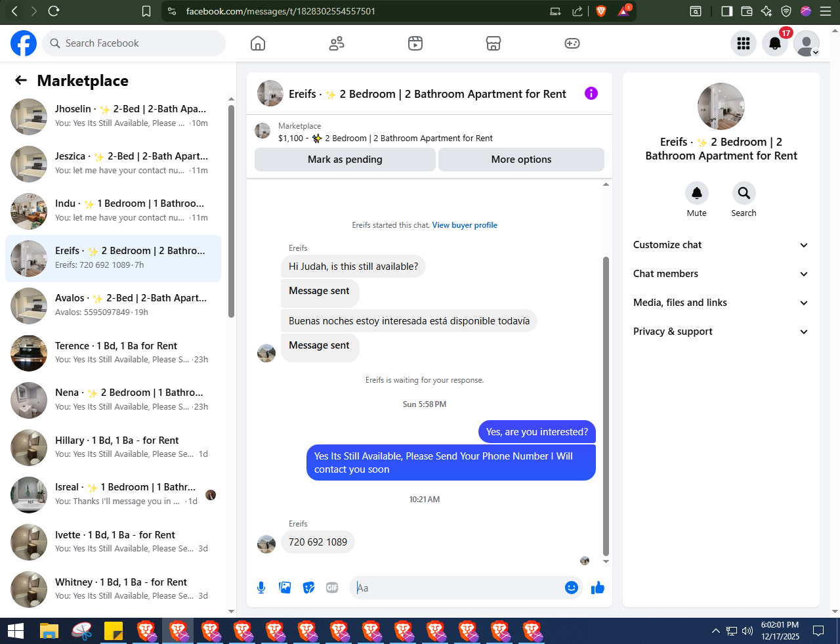This screenshot has height=644, width=840.
Task: Click the phone number message 720 692 1089
Action: point(318,542)
